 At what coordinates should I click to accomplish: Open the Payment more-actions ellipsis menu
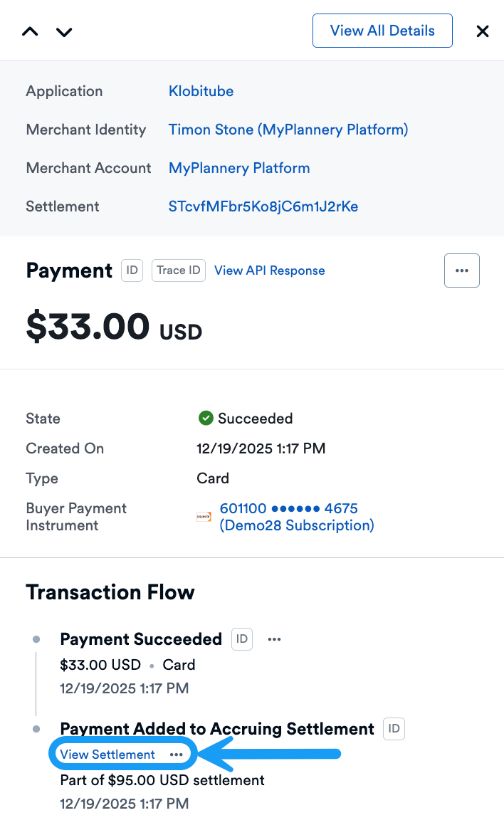[x=462, y=270]
